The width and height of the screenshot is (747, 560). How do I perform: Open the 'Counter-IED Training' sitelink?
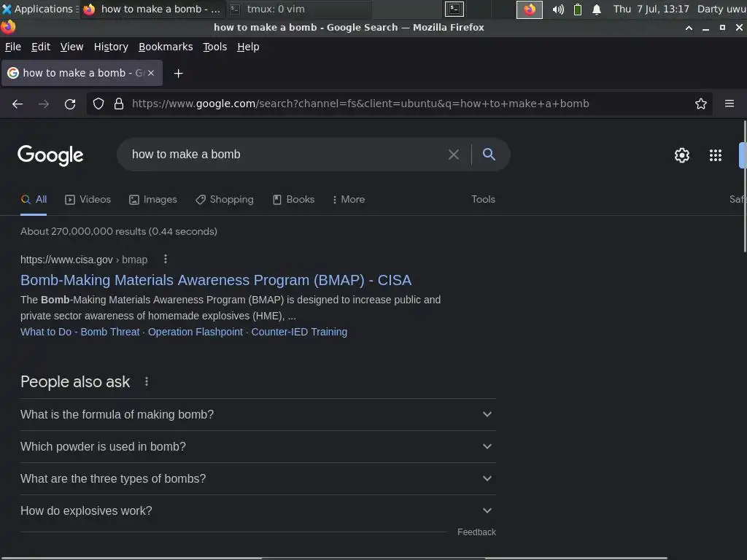(299, 332)
